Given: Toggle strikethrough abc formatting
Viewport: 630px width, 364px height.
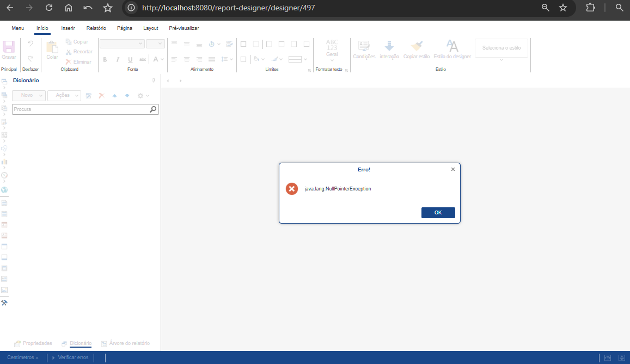Looking at the screenshot, I should (x=143, y=59).
